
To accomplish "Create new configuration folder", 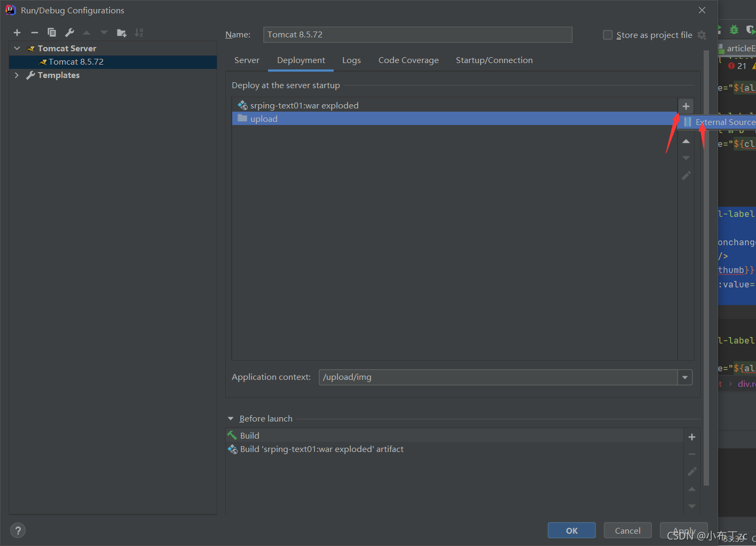I will pyautogui.click(x=122, y=33).
